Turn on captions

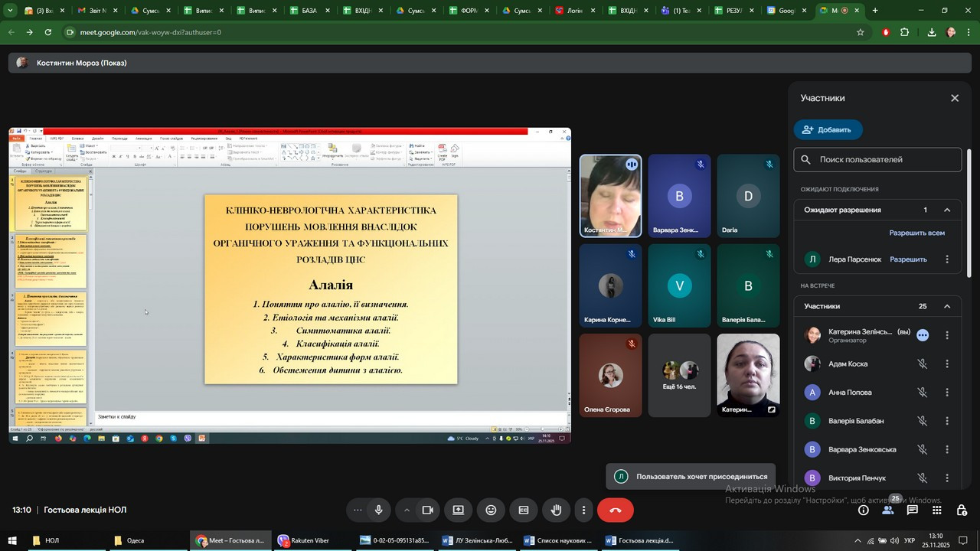[524, 510]
